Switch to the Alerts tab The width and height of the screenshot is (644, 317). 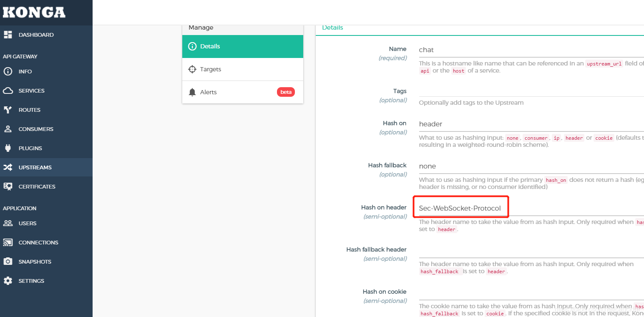243,92
